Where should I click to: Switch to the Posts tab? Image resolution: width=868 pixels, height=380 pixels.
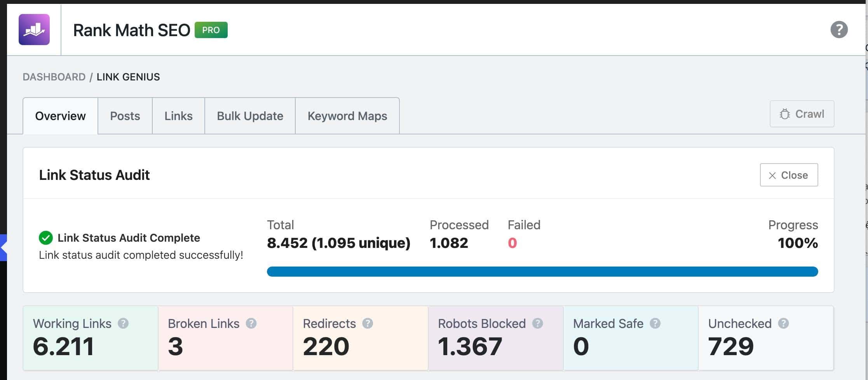pos(125,116)
